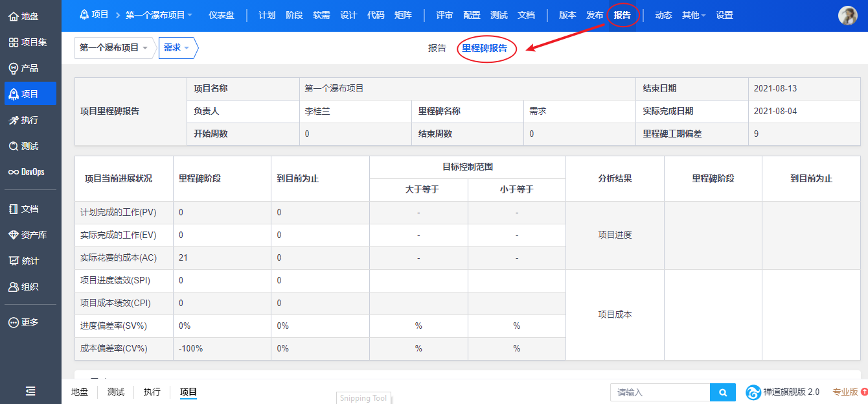Switch to the 报告 sub-tab
The width and height of the screenshot is (868, 404).
coord(437,48)
